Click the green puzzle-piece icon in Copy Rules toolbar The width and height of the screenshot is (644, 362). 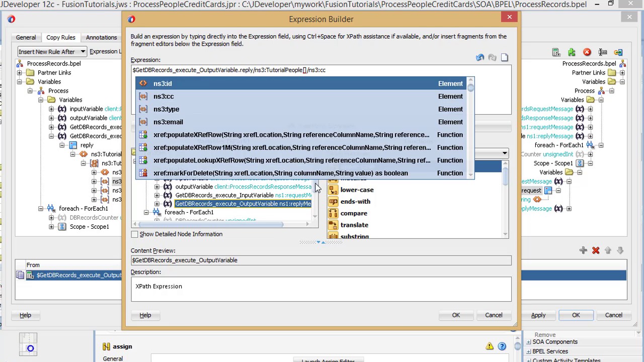[572, 52]
